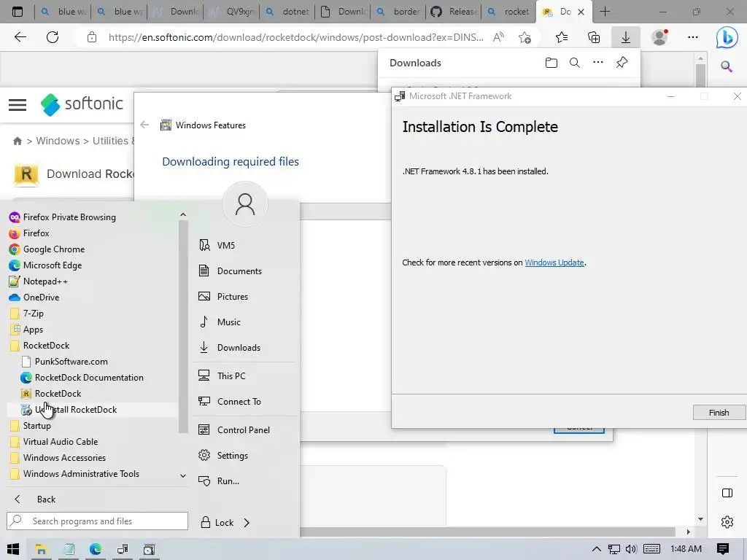Open Microsoft Edge in the program list
This screenshot has width=747, height=560.
(45, 265)
